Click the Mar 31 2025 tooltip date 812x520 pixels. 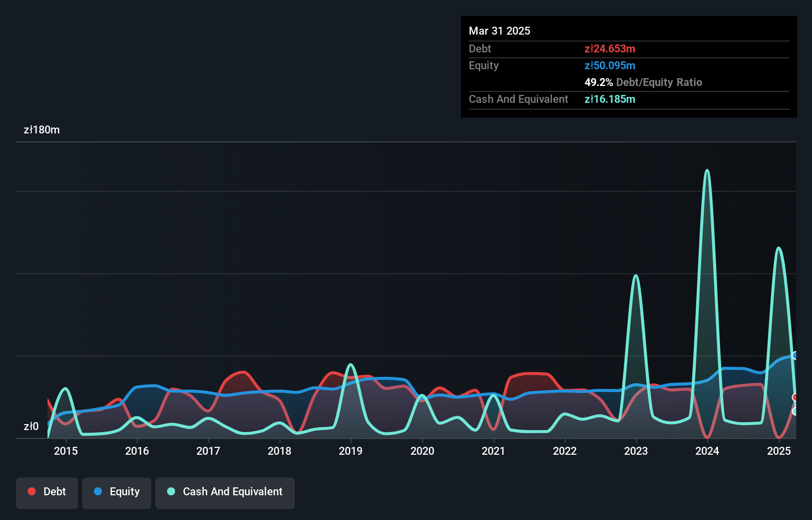499,31
